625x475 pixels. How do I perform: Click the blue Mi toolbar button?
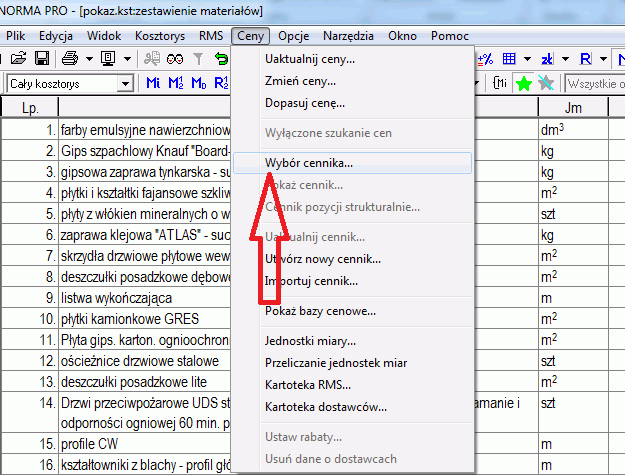(153, 84)
